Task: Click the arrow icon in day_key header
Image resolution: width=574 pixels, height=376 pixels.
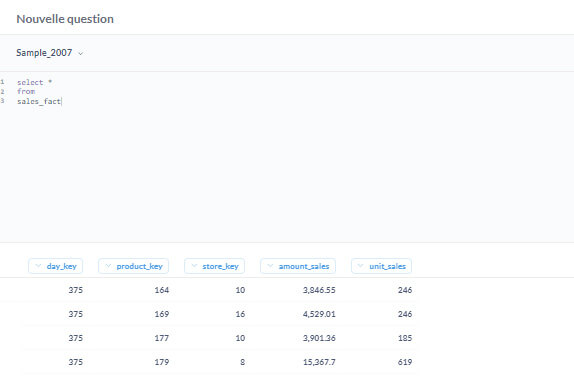Action: click(38, 266)
